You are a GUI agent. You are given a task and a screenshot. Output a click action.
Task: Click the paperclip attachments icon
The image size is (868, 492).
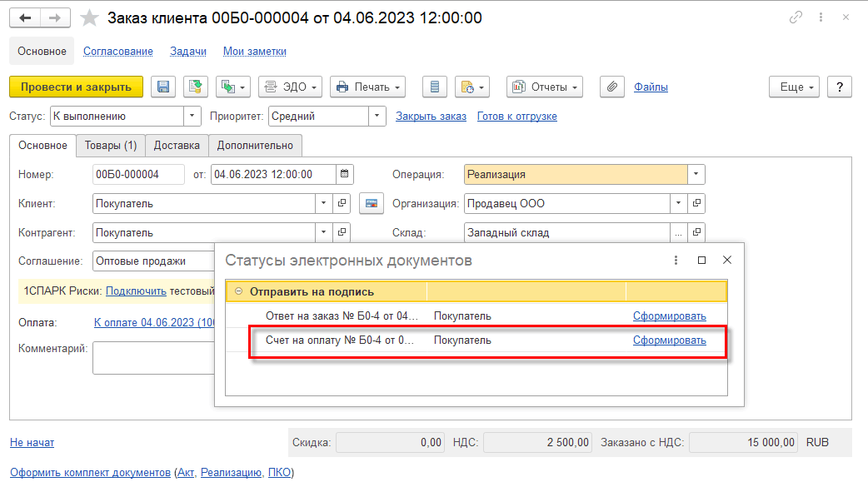612,87
